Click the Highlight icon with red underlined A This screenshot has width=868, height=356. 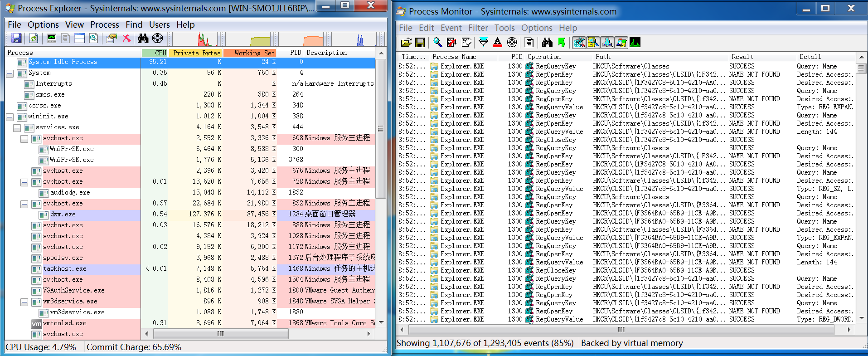point(497,43)
